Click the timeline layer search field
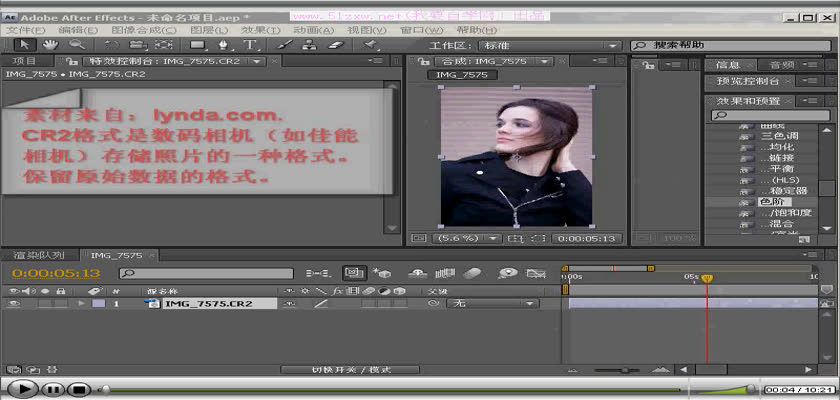 [206, 274]
